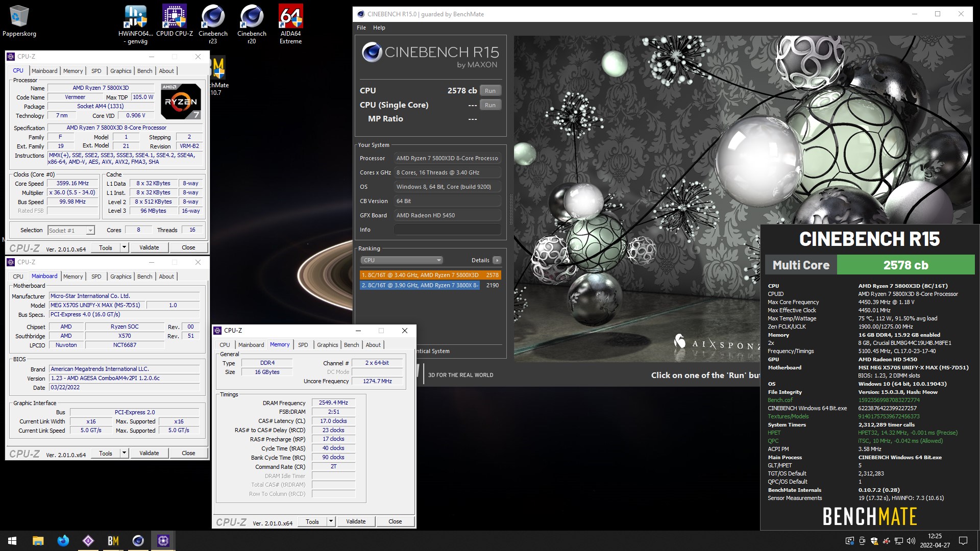Select the About tab in the Memory CPU-Z window
The width and height of the screenshot is (980, 551).
373,345
